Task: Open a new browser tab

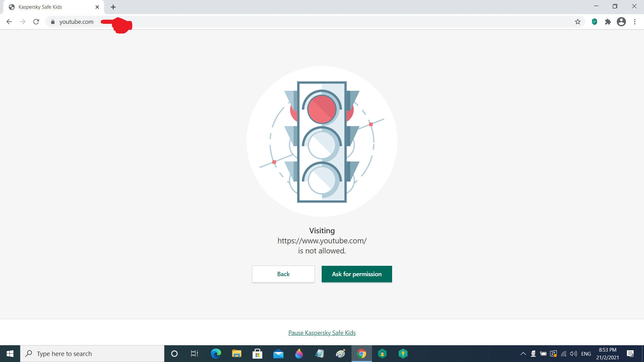Action: 113,7
